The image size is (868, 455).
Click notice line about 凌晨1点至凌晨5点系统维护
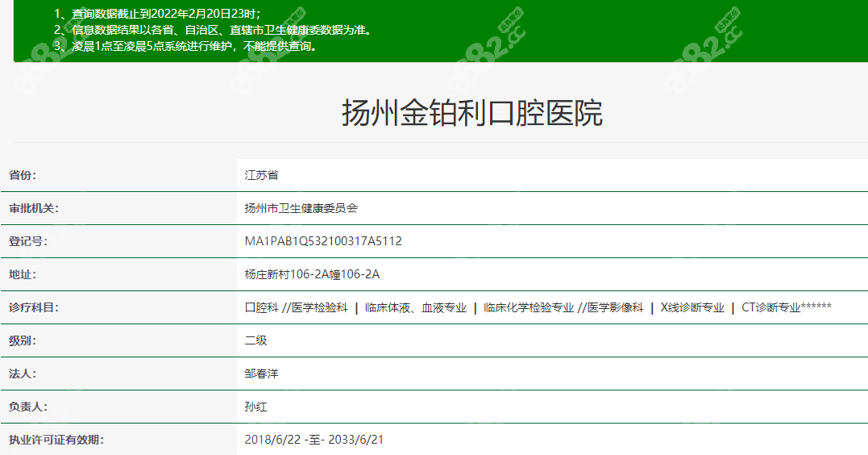(188, 46)
